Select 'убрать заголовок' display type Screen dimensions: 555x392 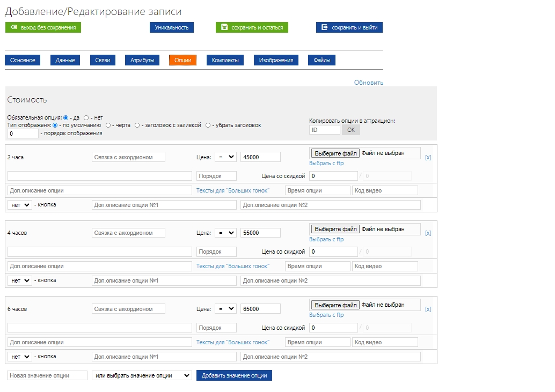coord(208,125)
